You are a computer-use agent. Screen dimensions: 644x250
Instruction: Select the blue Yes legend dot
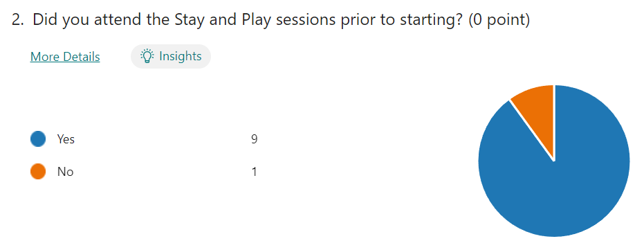38,139
